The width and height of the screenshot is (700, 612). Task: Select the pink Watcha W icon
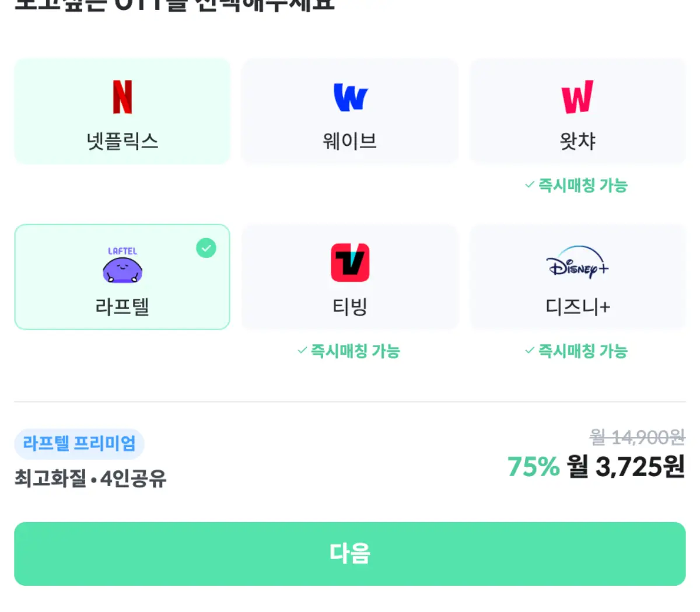coord(577,96)
